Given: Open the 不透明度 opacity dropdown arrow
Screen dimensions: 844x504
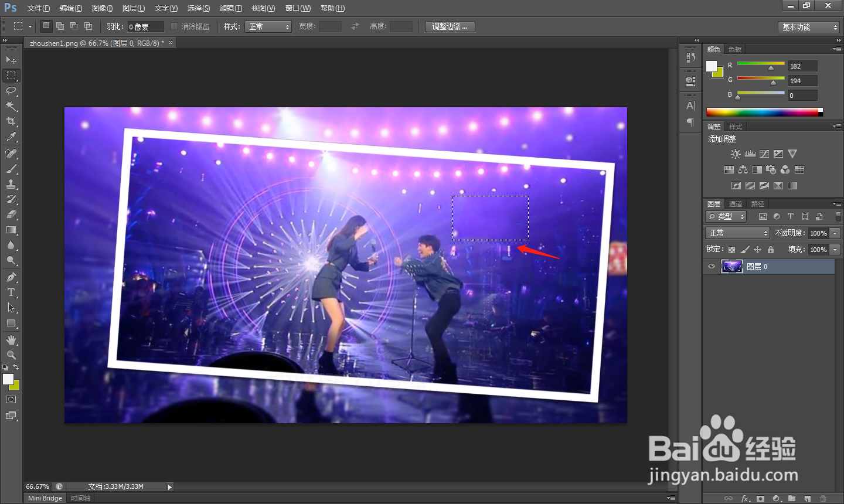Looking at the screenshot, I should [835, 233].
